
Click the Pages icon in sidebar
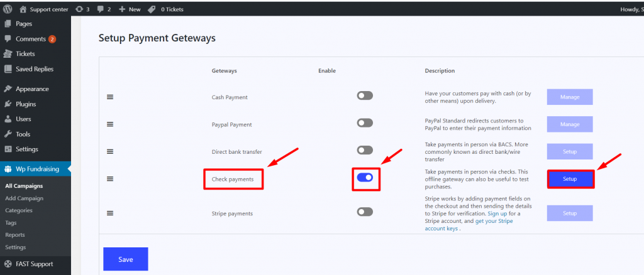(x=8, y=24)
